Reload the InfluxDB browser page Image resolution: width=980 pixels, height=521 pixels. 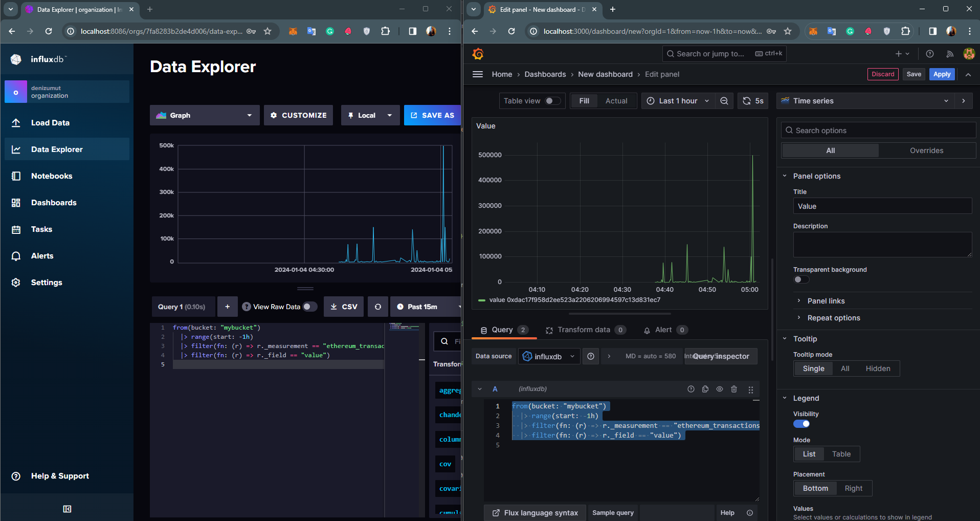49,31
